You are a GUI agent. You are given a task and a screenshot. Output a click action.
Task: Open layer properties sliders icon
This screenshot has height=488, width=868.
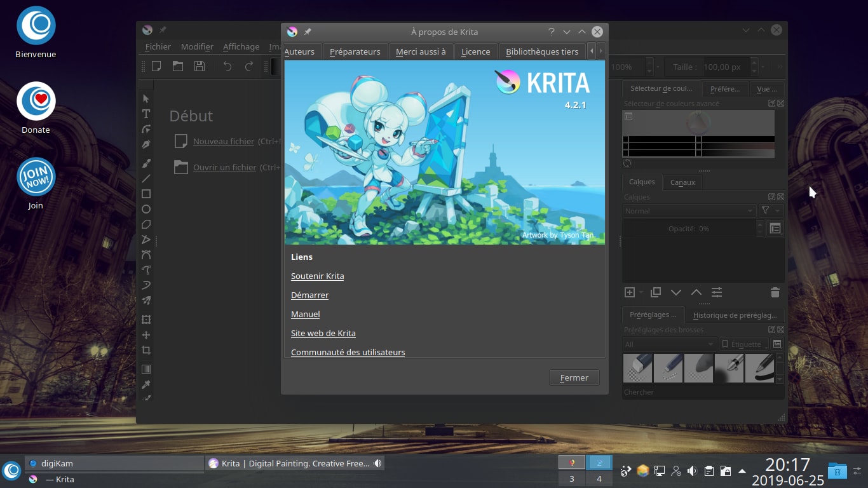(x=717, y=292)
